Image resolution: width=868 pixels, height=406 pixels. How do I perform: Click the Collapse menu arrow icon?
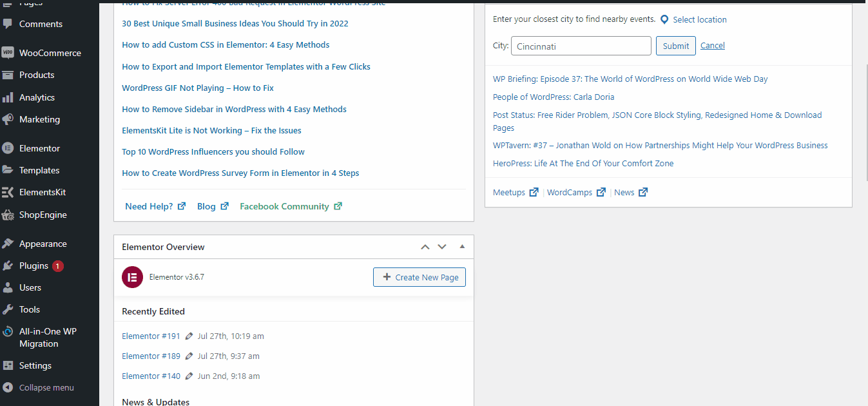[8, 387]
